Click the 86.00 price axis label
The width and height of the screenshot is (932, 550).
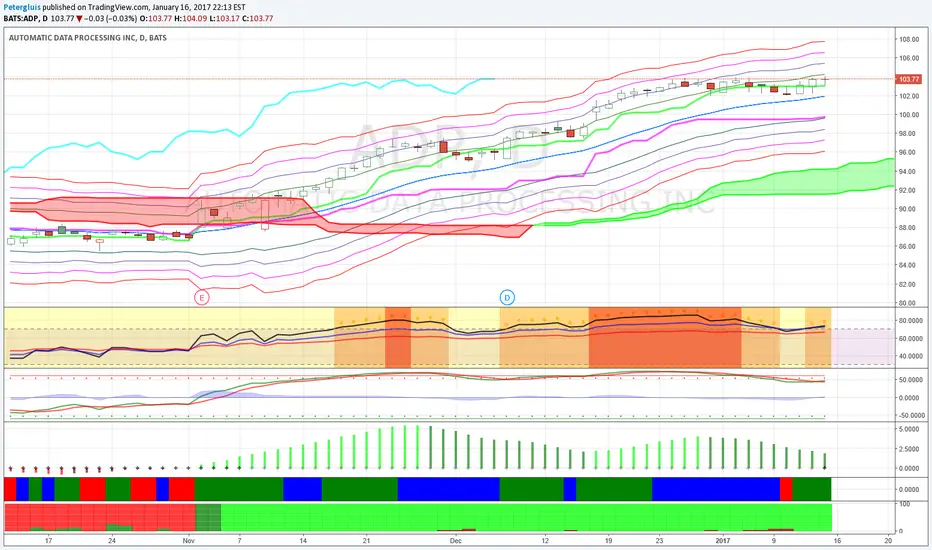click(x=909, y=247)
